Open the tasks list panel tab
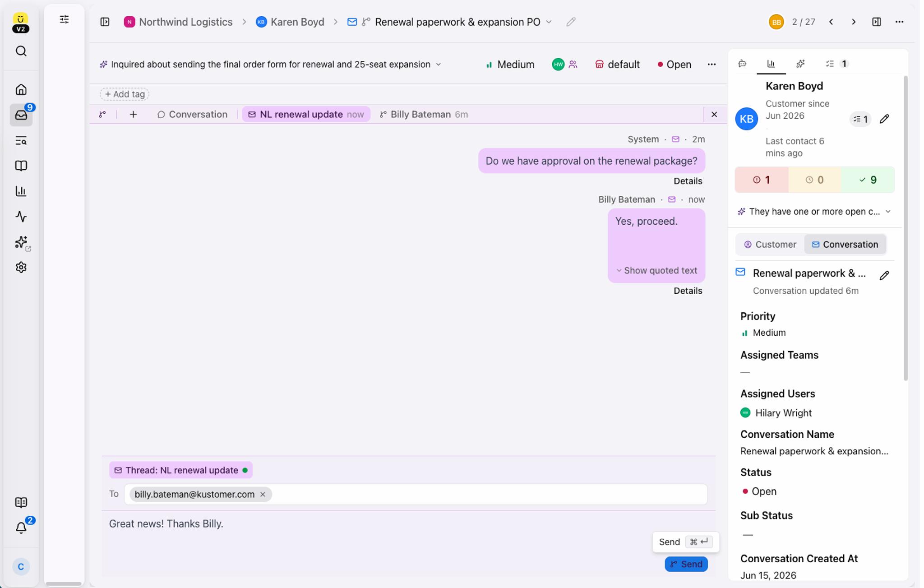Viewport: 924px width, 588px height. pos(836,64)
